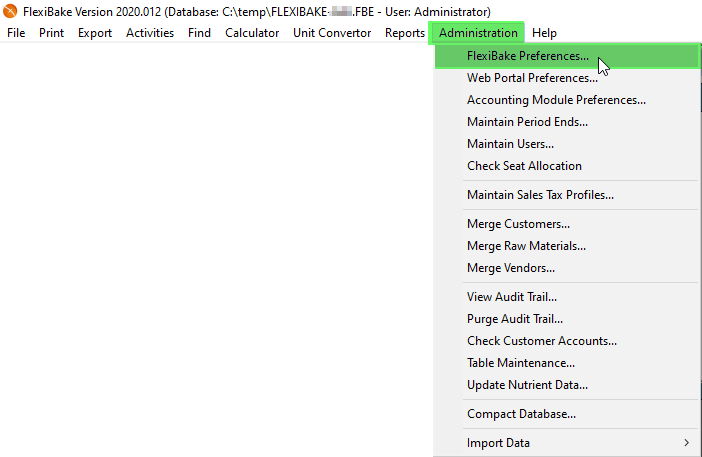
Task: Open Table Maintenance...
Action: point(567,363)
